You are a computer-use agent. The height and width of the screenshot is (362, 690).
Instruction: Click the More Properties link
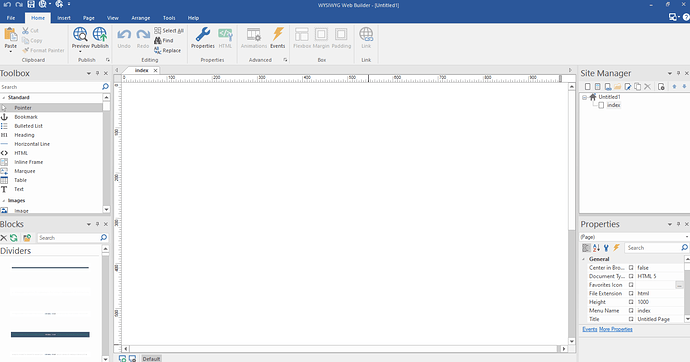pos(616,329)
